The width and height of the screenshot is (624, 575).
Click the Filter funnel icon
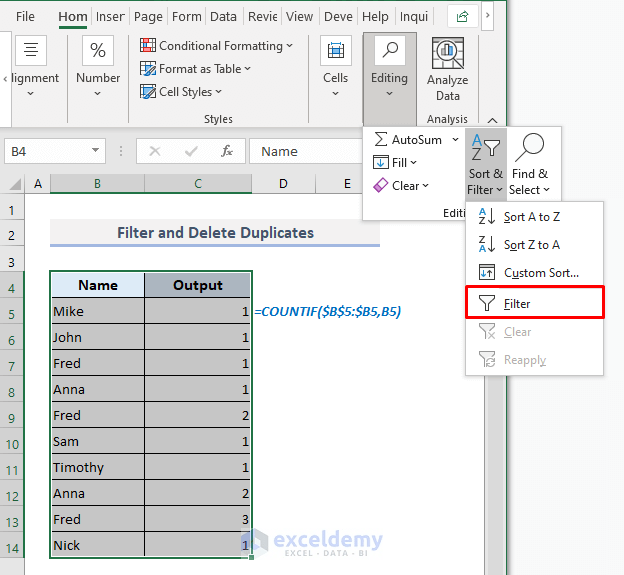(486, 303)
